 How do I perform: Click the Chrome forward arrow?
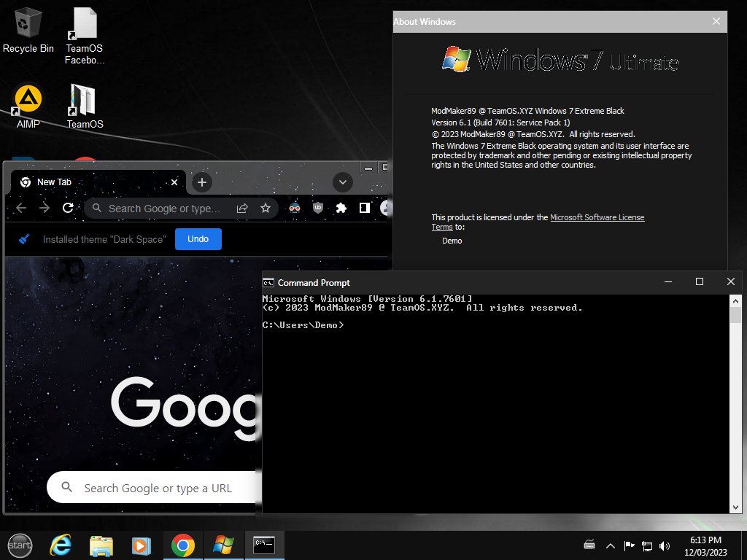point(44,208)
